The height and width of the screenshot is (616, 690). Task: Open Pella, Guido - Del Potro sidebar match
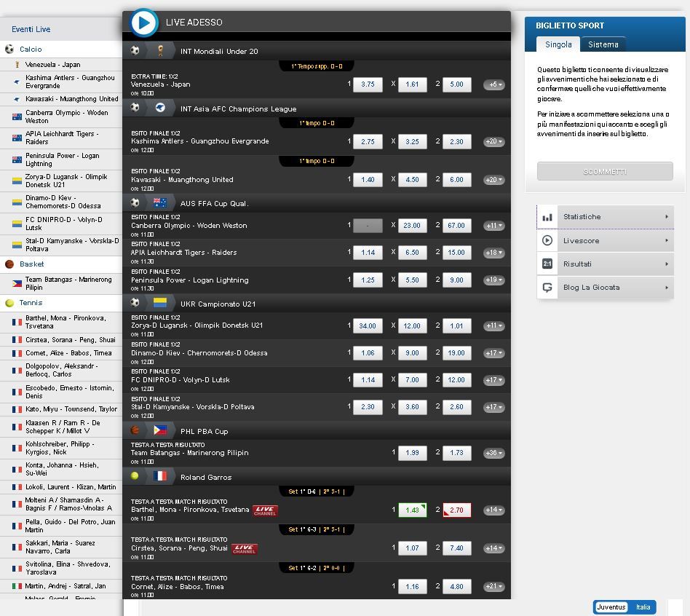[61, 526]
